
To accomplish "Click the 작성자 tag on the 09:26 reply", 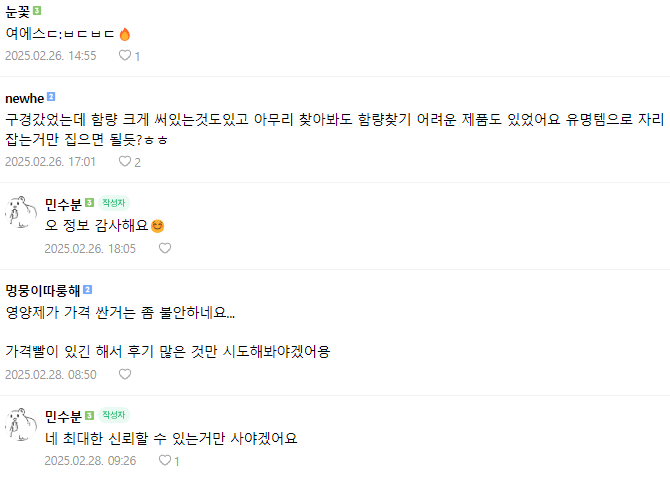I will pos(114,415).
